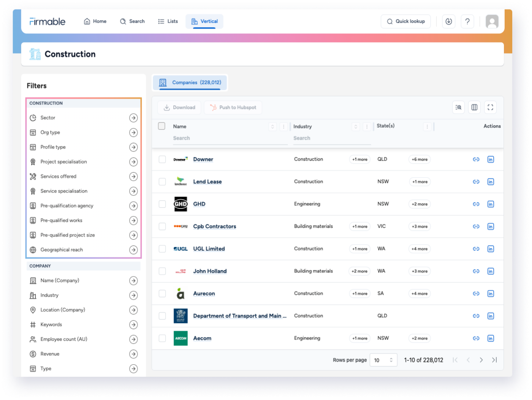This screenshot has width=532, height=400.
Task: Check the row checkbox for Aurecon
Action: [162, 293]
